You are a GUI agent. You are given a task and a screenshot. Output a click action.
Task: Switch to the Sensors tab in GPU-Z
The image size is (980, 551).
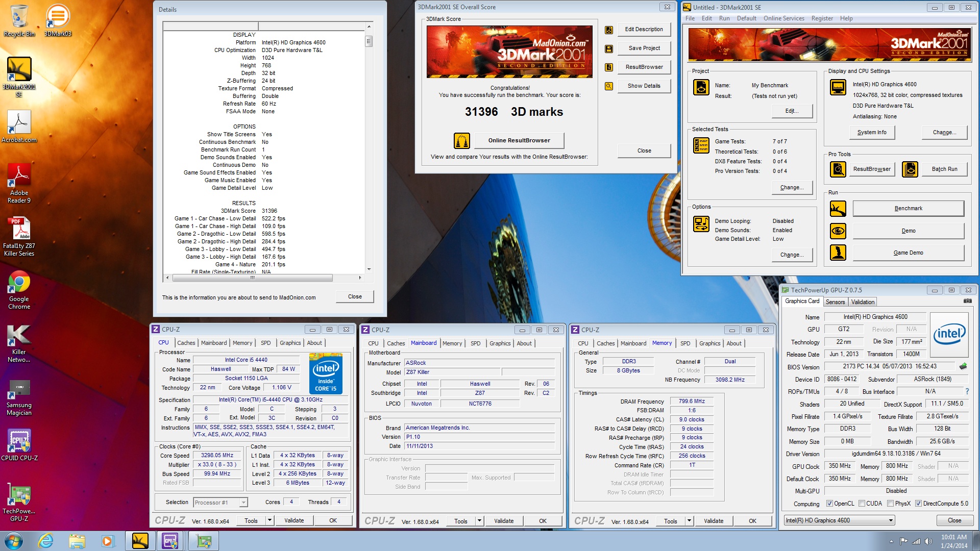coord(835,302)
